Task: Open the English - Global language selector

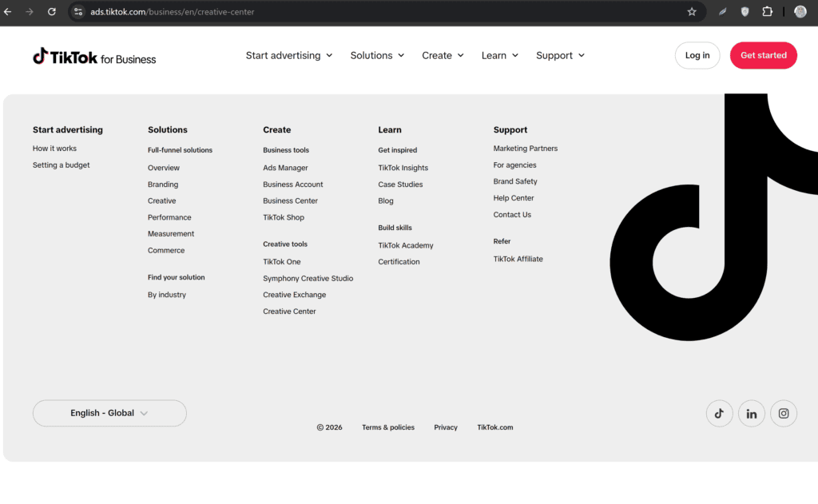Action: [x=109, y=413]
